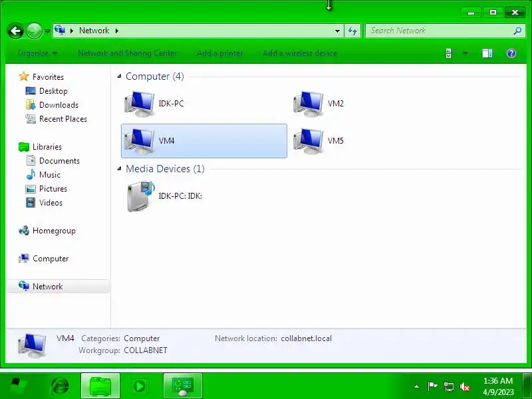Screen dimensions: 532x399
Task: Open Network and Sharing Center
Action: (x=127, y=53)
